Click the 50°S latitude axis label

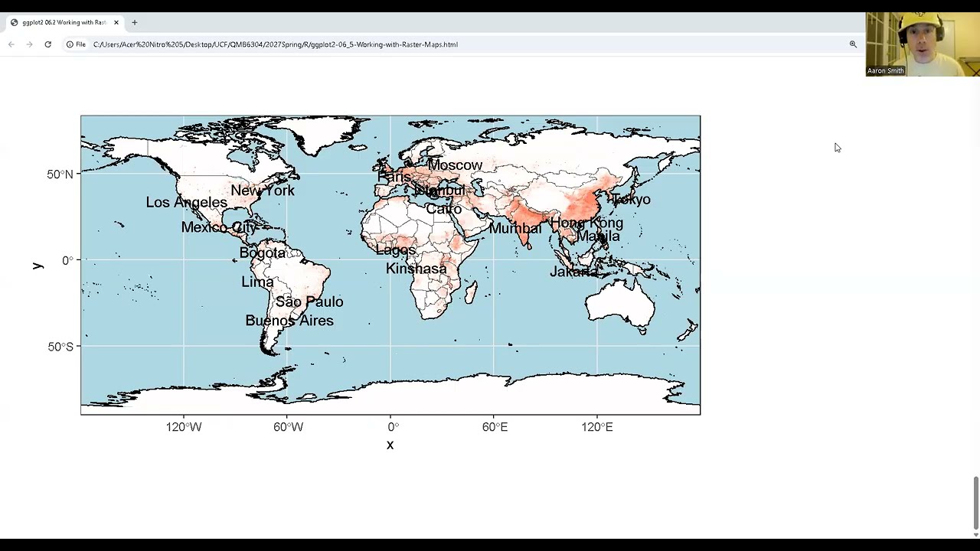click(60, 347)
